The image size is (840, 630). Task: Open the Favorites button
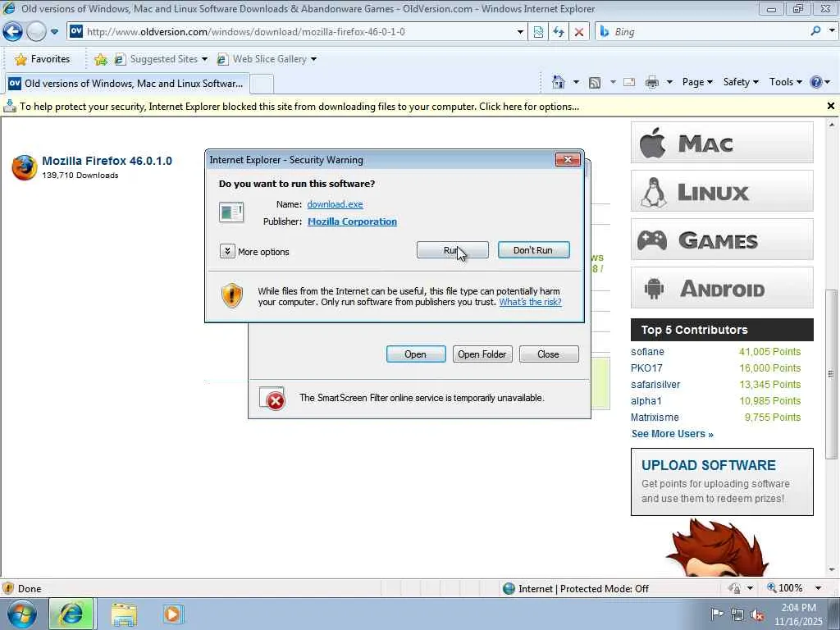point(43,59)
